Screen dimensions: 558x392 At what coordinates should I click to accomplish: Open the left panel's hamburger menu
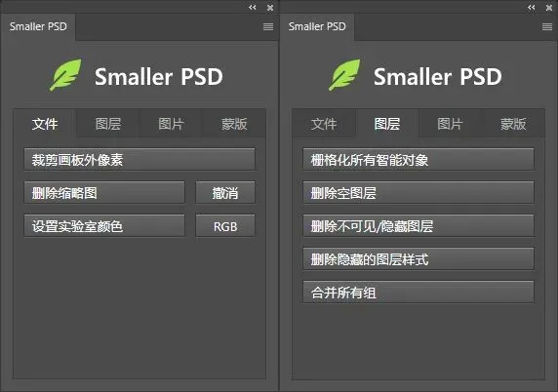[x=268, y=26]
